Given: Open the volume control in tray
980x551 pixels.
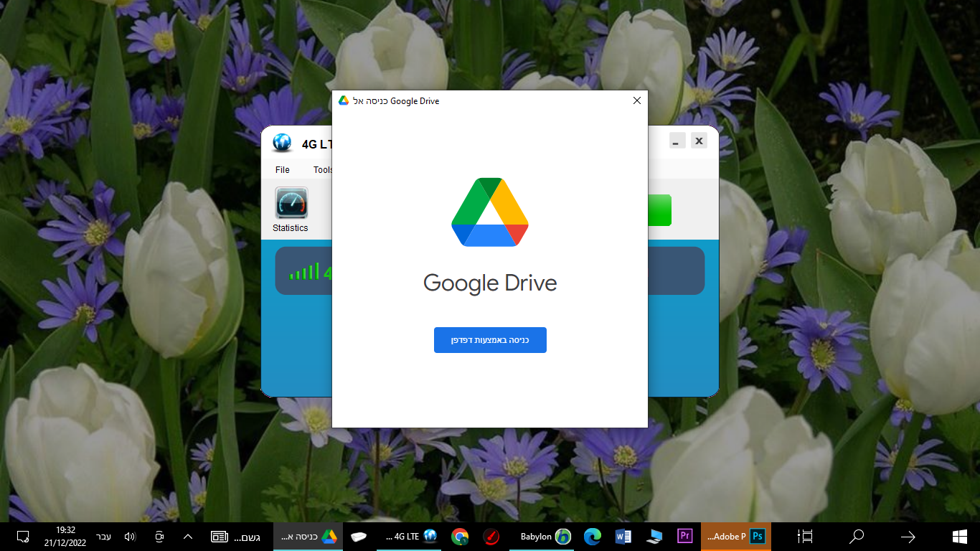Looking at the screenshot, I should click(x=130, y=537).
